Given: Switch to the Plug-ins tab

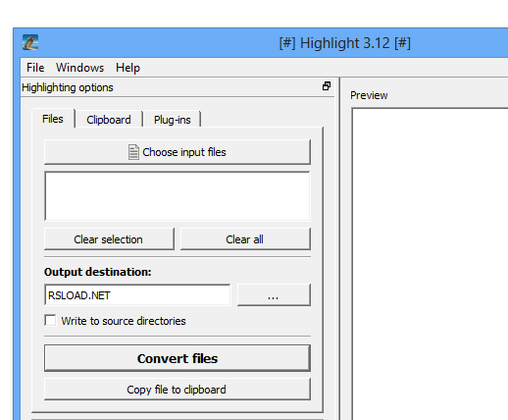Looking at the screenshot, I should [x=173, y=120].
